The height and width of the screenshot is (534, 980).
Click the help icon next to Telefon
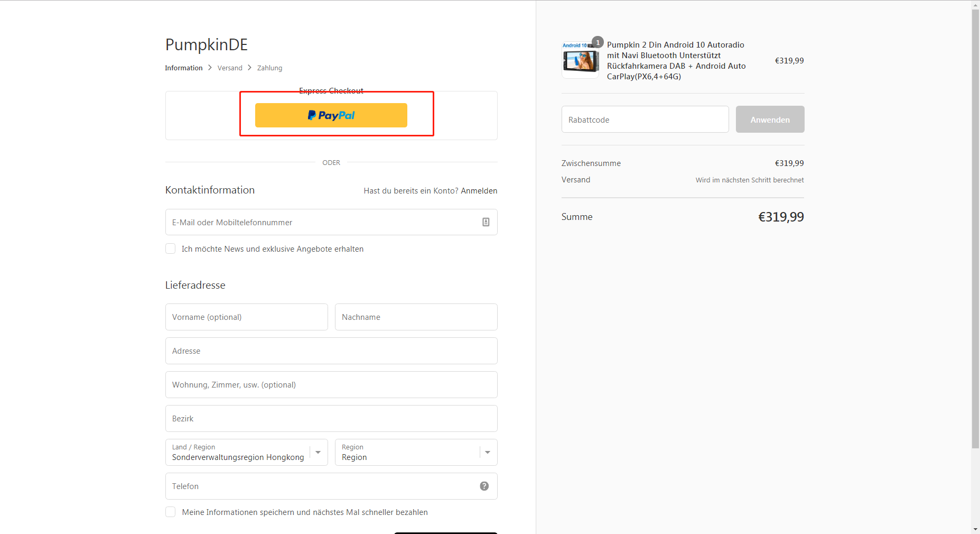click(x=483, y=486)
